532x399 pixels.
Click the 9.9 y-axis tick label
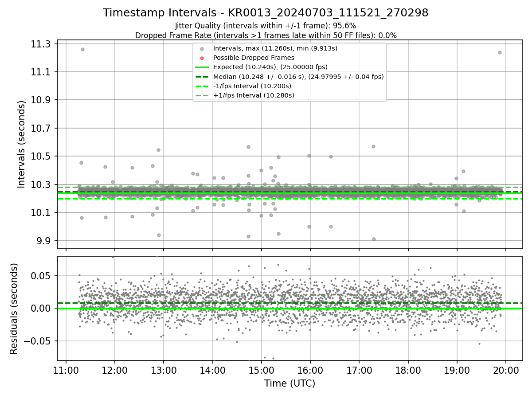(44, 241)
